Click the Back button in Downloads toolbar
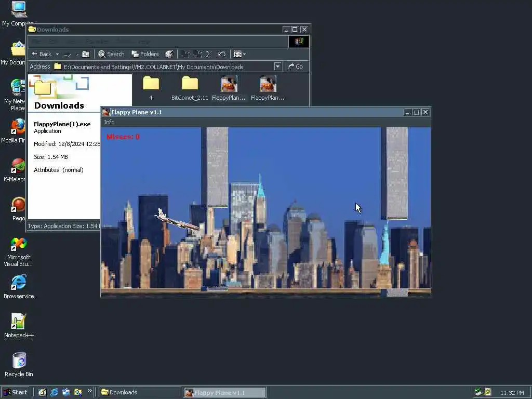This screenshot has height=399, width=532. point(41,54)
